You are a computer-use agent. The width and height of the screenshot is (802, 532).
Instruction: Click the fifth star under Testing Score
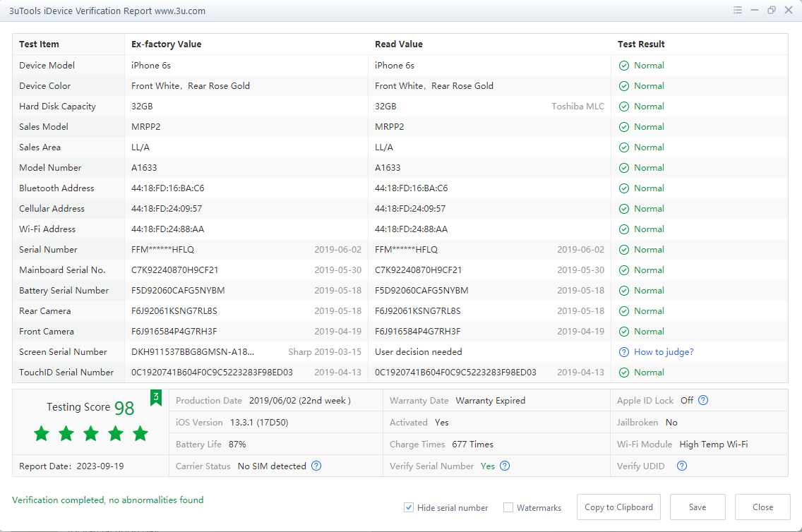pos(140,434)
